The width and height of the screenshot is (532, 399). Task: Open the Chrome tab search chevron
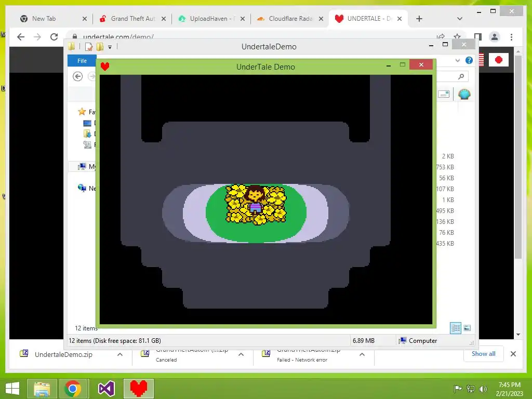[460, 19]
